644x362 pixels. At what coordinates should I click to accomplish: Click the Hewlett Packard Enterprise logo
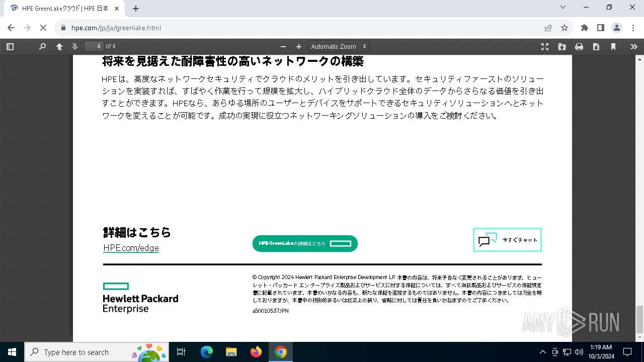click(140, 298)
